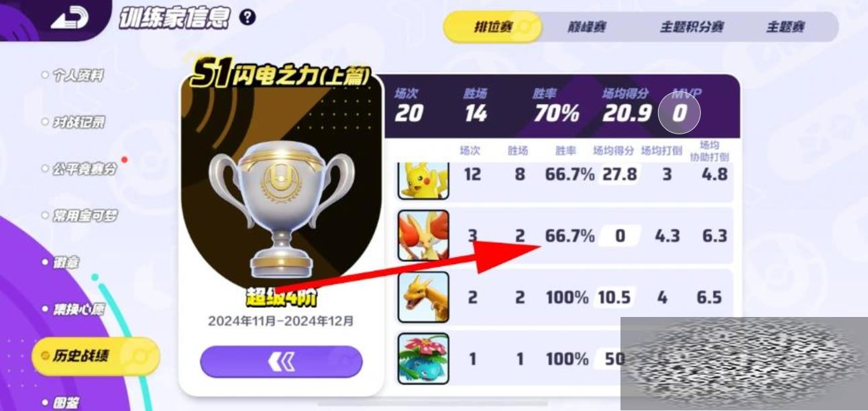Switch to the 排位赛 tab
Screen dimensions: 868x411
point(493,27)
